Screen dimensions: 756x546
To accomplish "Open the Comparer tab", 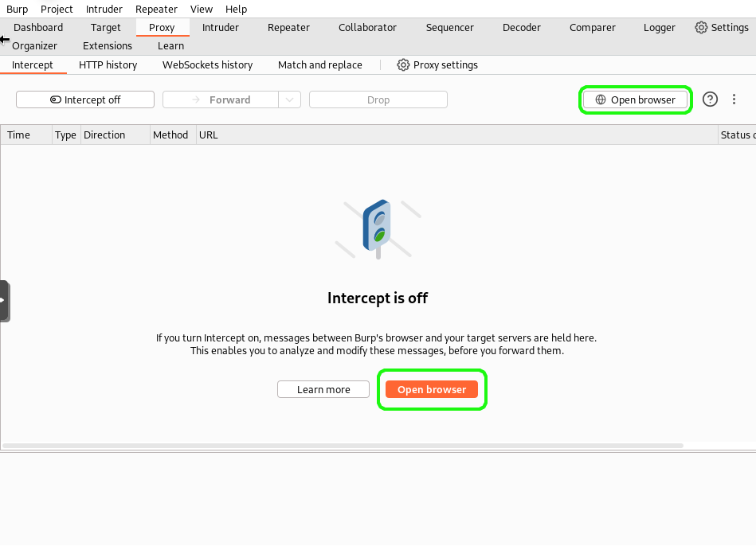I will pyautogui.click(x=592, y=28).
